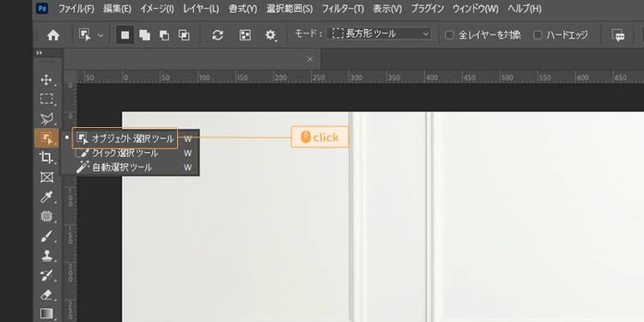This screenshot has height=322, width=644.
Task: Open the 書式(Y) menu
Action: (243, 9)
